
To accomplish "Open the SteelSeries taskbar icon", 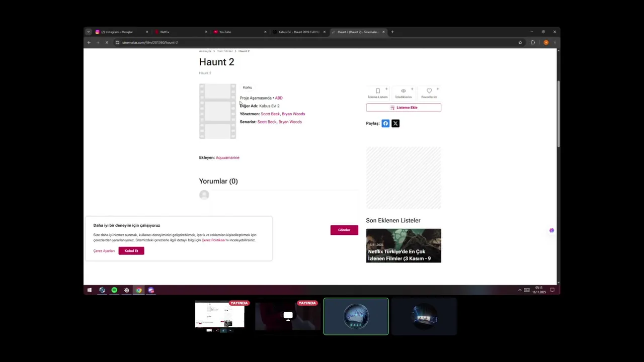I will tap(126, 290).
